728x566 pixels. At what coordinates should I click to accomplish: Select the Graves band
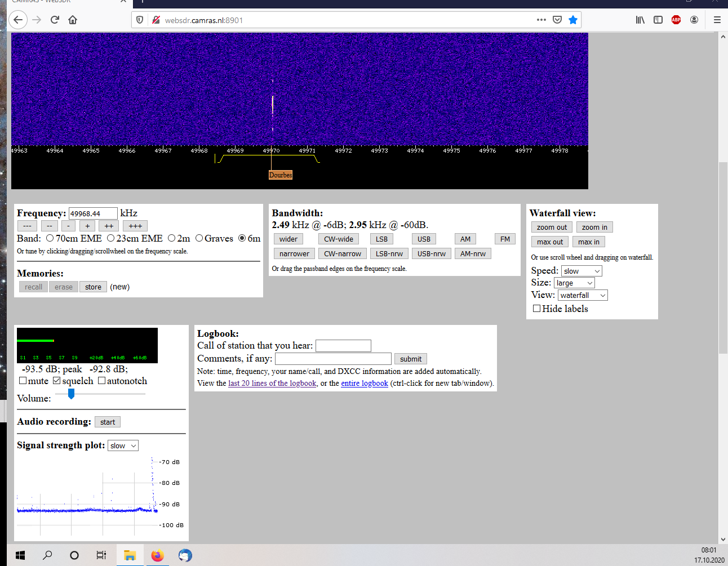pos(199,238)
